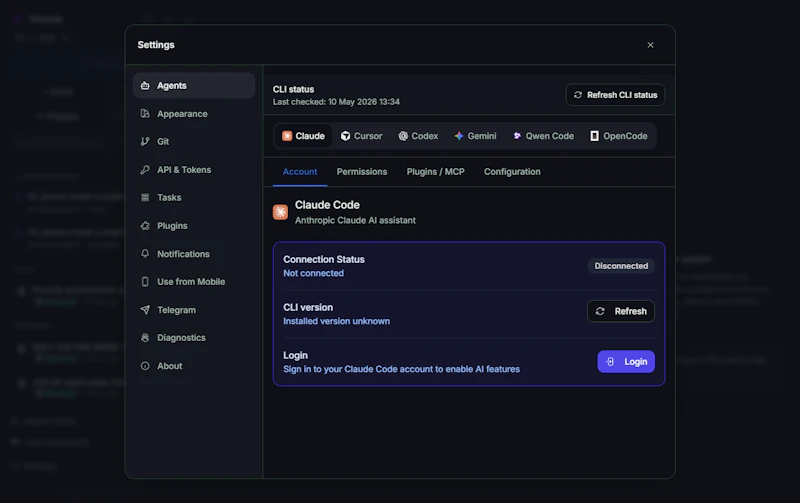800x503 pixels.
Task: Click the info icon beside About
Action: [145, 366]
